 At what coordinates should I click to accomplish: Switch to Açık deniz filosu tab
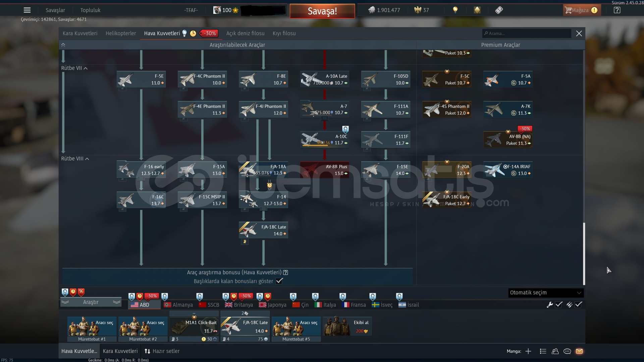click(x=245, y=33)
